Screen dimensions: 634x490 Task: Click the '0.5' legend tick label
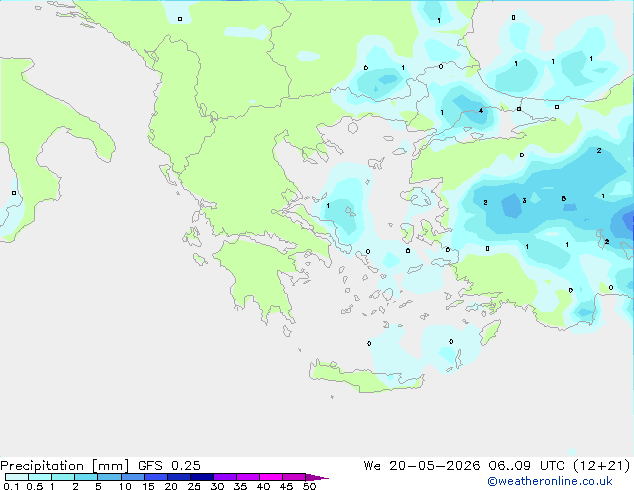point(35,486)
